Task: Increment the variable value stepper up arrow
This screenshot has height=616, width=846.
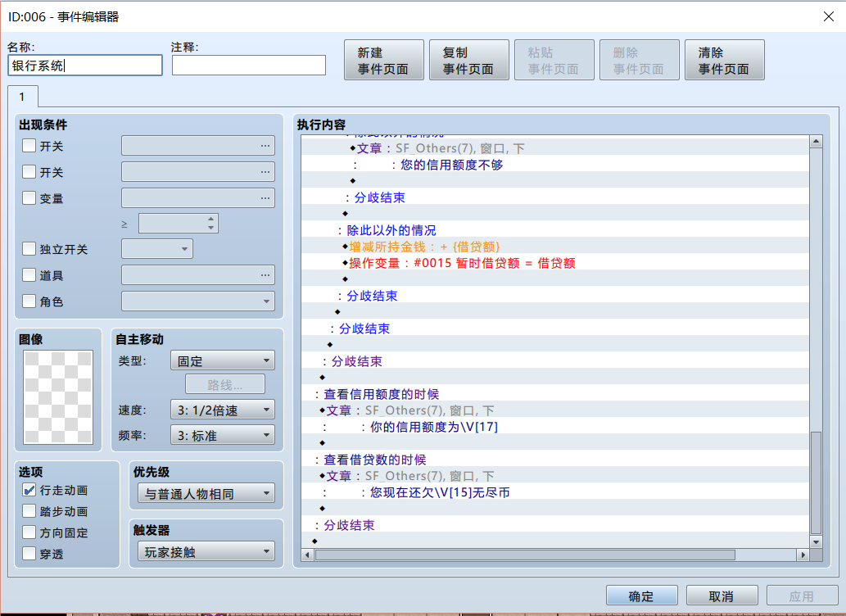Action: [211, 219]
